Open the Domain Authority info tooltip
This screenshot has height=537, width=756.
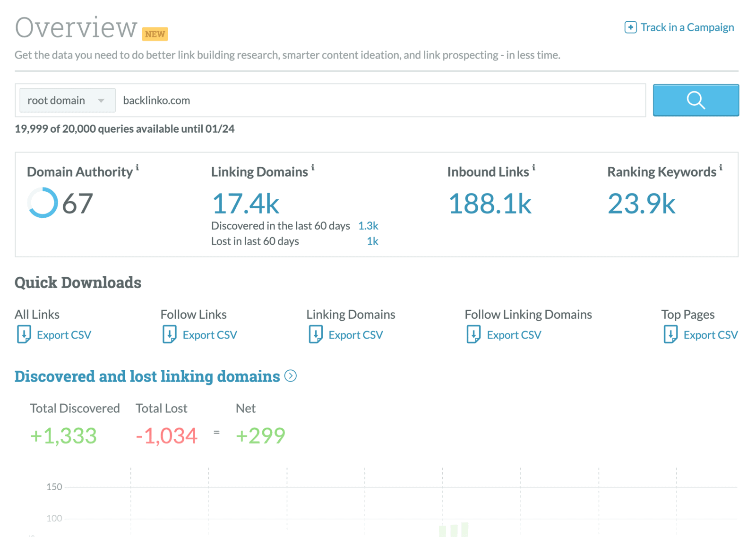point(138,168)
